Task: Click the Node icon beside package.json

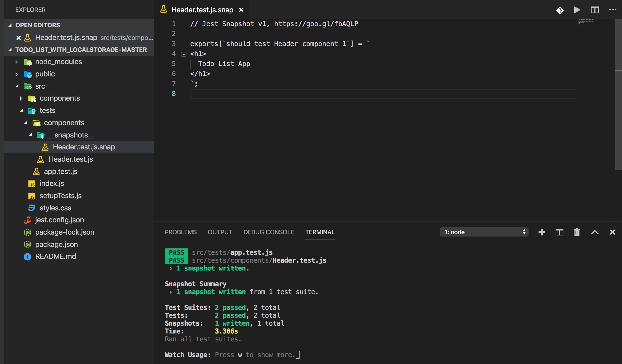Action: click(x=27, y=245)
